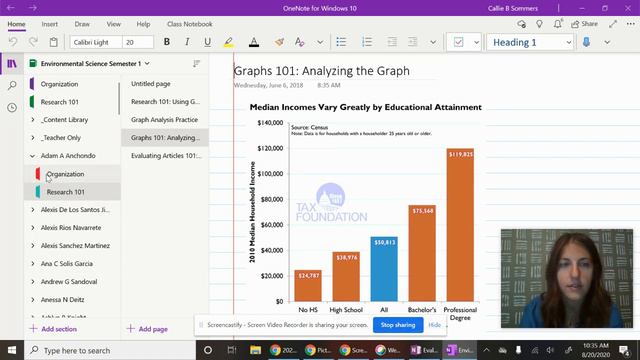Viewport: 640px width, 360px height.
Task: Open Evaluating Articles 101 page
Action: (x=165, y=156)
